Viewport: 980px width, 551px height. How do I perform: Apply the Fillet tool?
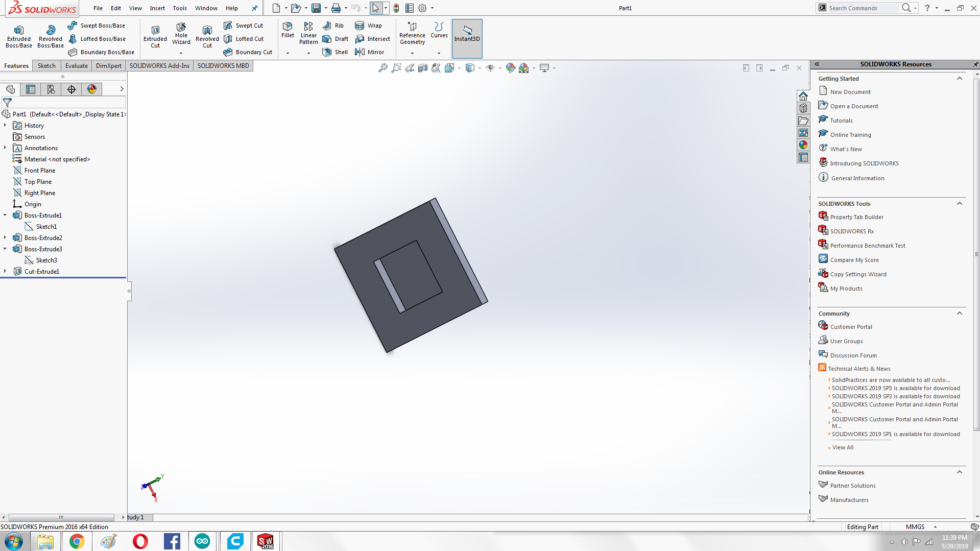click(288, 30)
